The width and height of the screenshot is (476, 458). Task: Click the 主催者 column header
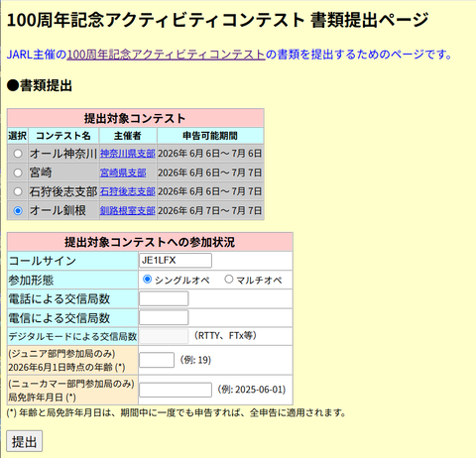pyautogui.click(x=128, y=136)
